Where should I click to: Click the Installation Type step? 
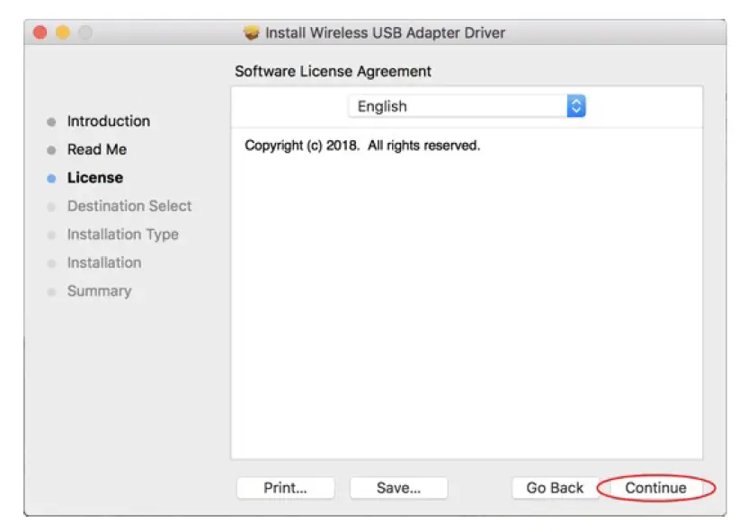122,235
